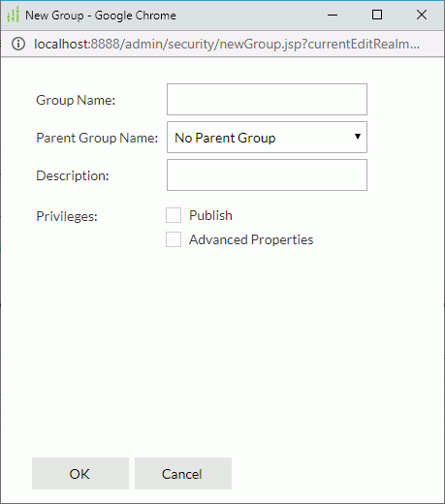Click the site information icon in address bar
The width and height of the screenshot is (445, 504).
tap(18, 44)
